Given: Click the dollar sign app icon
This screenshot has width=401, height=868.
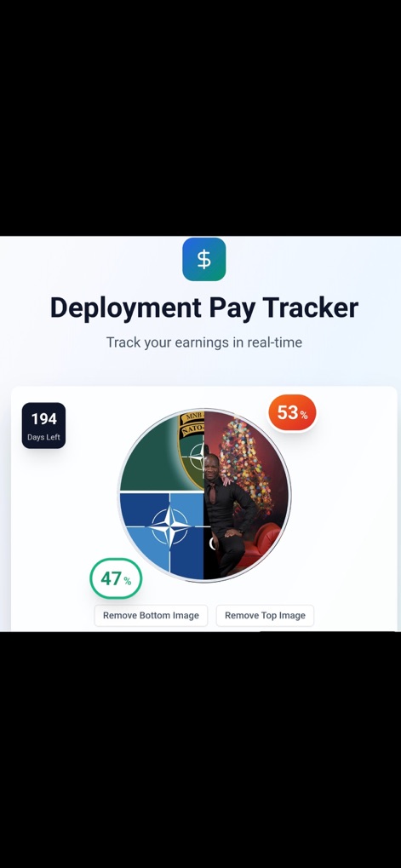Looking at the screenshot, I should coord(204,259).
